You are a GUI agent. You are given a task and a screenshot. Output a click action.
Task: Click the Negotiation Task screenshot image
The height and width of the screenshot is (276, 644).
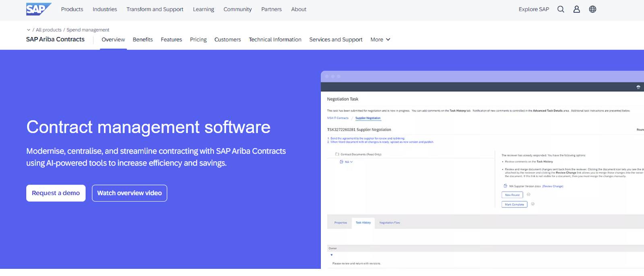[482, 170]
